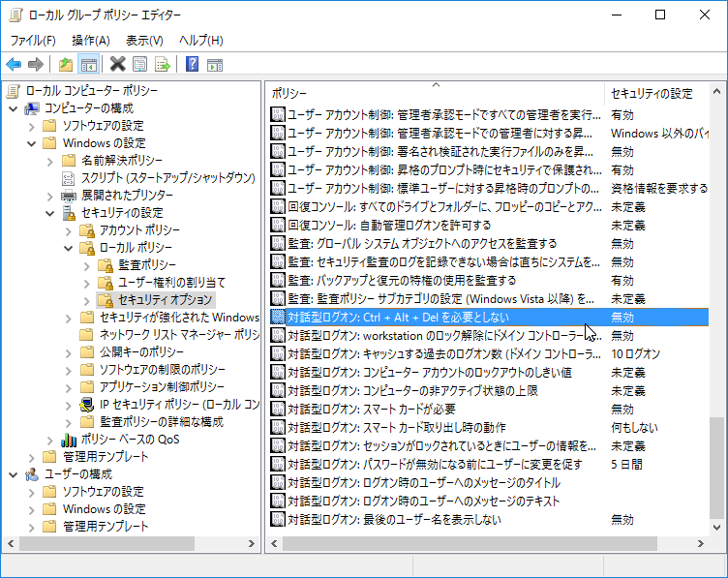Click the tree pane scroll-right arrow

[x=251, y=543]
